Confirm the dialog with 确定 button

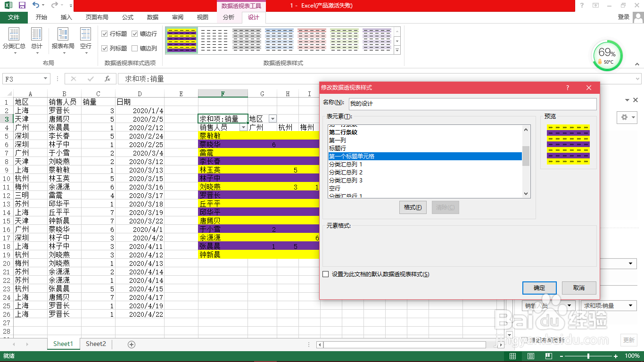(x=539, y=288)
